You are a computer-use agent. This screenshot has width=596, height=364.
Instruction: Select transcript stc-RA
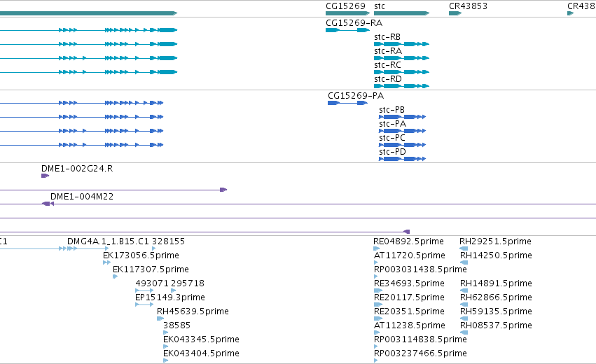(x=401, y=58)
